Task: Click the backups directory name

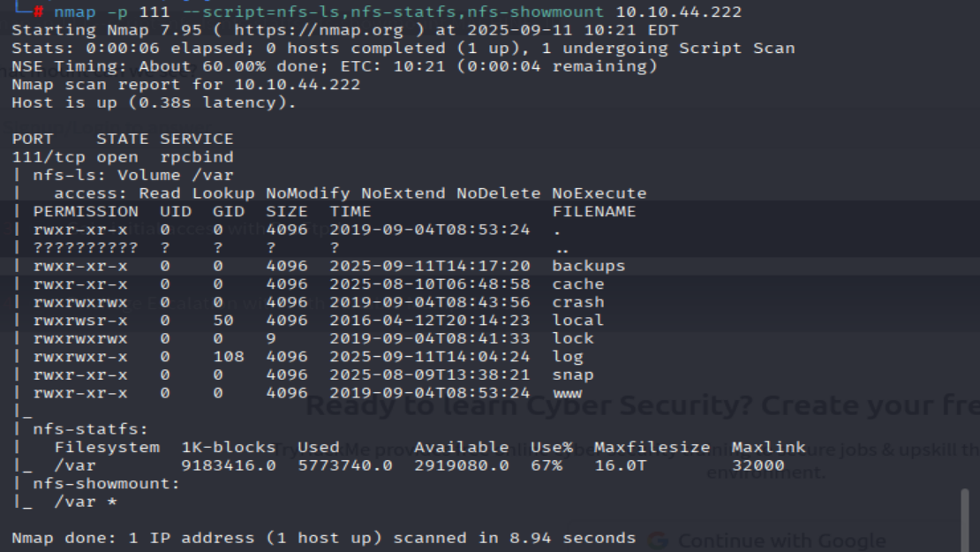Action: 588,266
